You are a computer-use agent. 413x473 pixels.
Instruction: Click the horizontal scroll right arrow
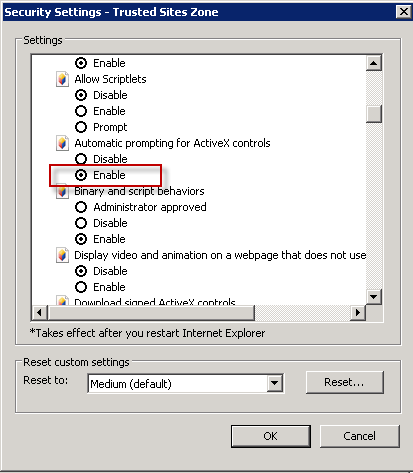[x=358, y=313]
